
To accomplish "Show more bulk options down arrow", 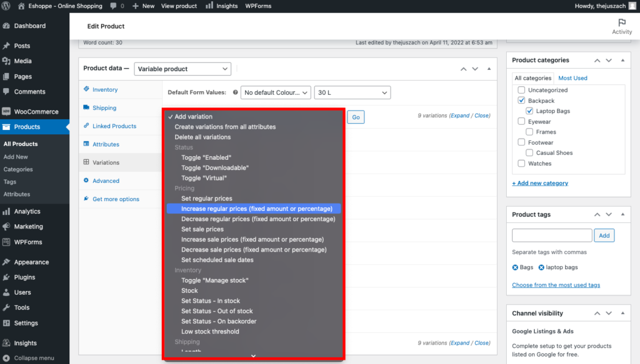I will (253, 356).
